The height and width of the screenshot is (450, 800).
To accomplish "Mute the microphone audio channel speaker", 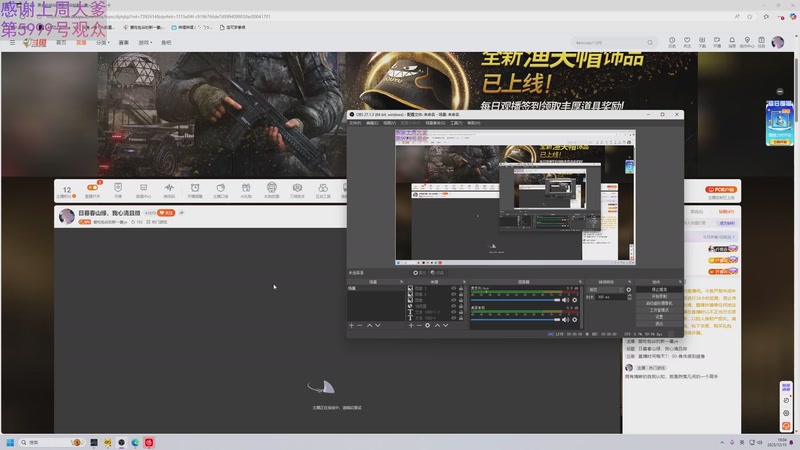I will [565, 300].
